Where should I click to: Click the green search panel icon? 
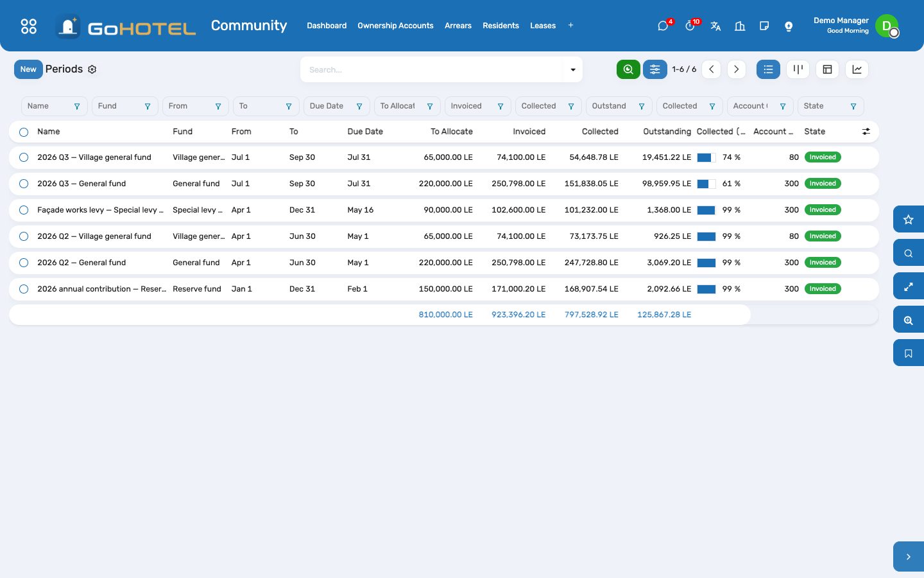628,69
